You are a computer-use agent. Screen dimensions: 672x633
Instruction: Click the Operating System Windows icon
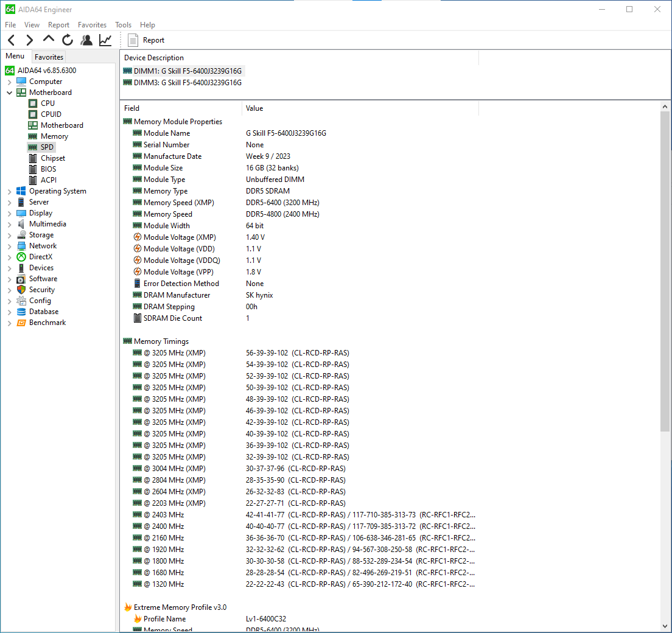(x=21, y=191)
